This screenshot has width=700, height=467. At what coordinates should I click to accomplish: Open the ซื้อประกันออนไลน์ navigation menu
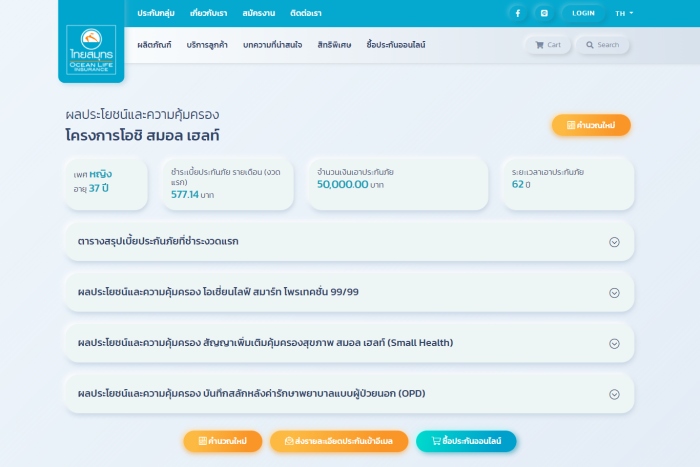[x=396, y=45]
